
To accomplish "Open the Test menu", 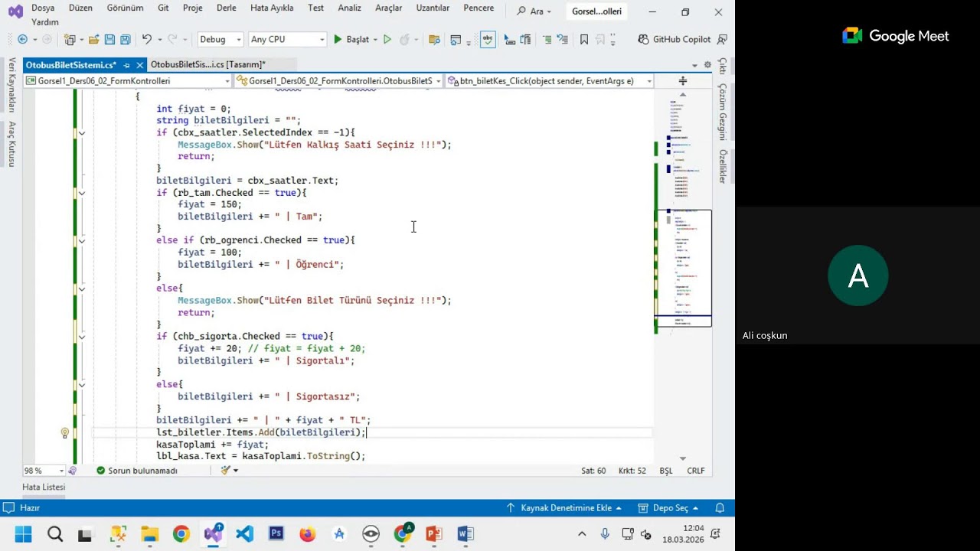I will click(x=316, y=8).
